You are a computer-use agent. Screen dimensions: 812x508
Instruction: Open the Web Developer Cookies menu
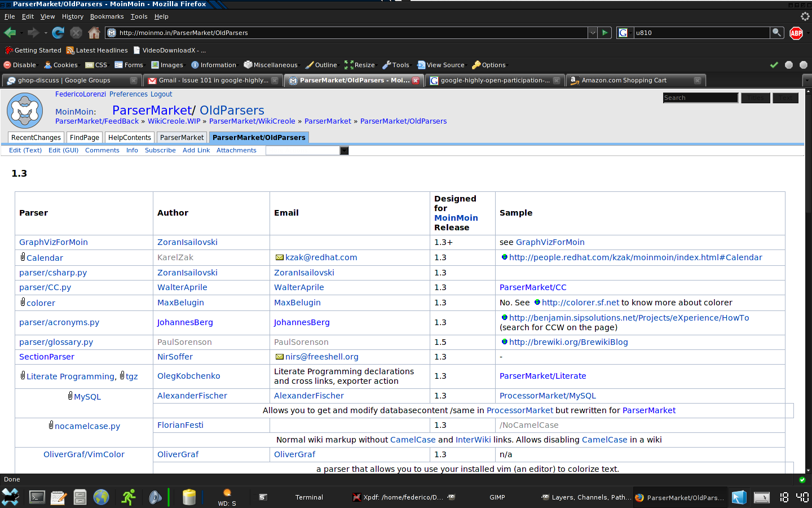(60, 65)
